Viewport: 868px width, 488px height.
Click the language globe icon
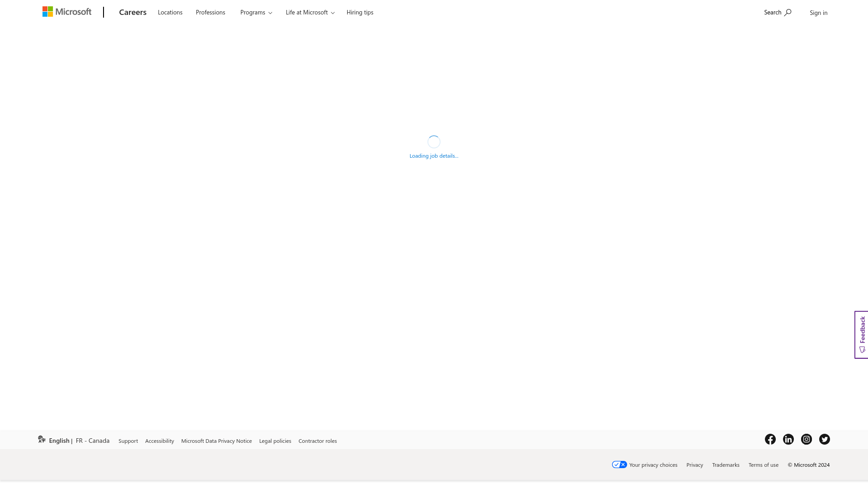point(42,439)
